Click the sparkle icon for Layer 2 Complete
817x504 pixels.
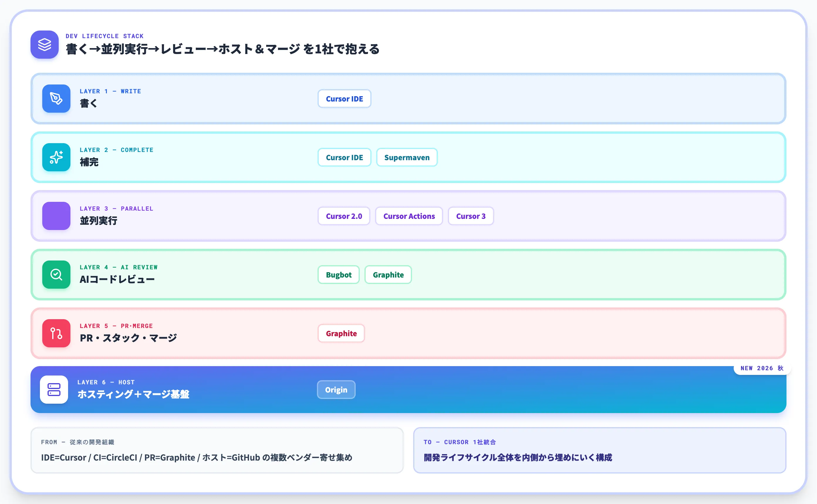click(56, 157)
